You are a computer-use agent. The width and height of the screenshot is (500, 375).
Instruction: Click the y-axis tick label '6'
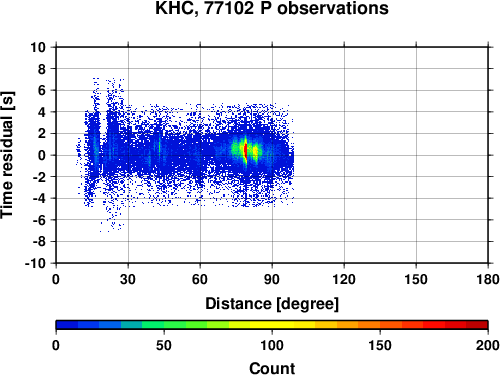pyautogui.click(x=41, y=90)
